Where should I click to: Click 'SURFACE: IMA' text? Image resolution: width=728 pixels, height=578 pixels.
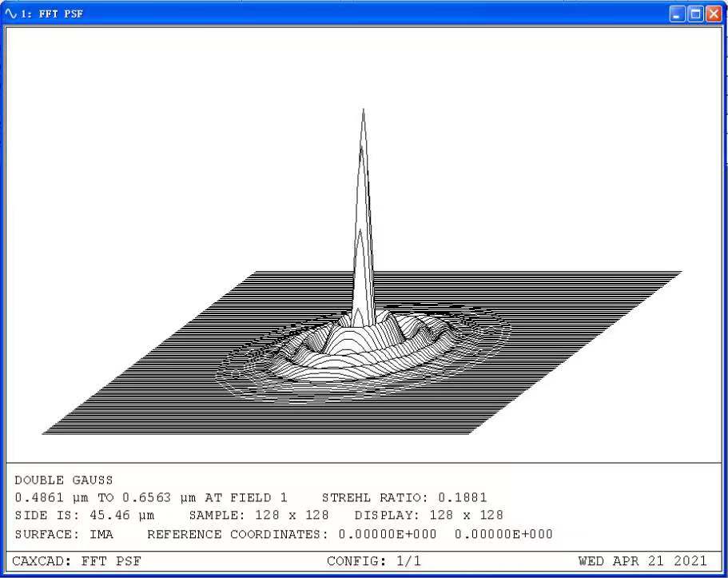(x=64, y=534)
